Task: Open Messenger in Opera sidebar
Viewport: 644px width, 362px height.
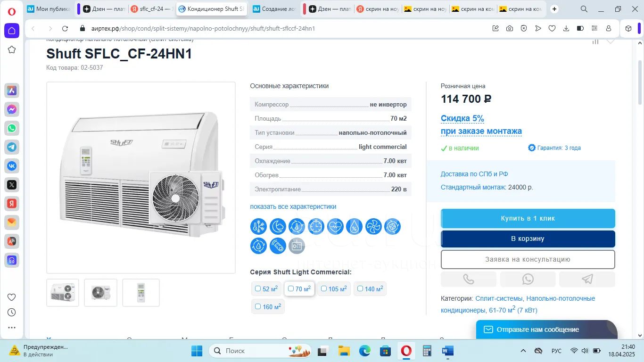Action: pos(12,109)
